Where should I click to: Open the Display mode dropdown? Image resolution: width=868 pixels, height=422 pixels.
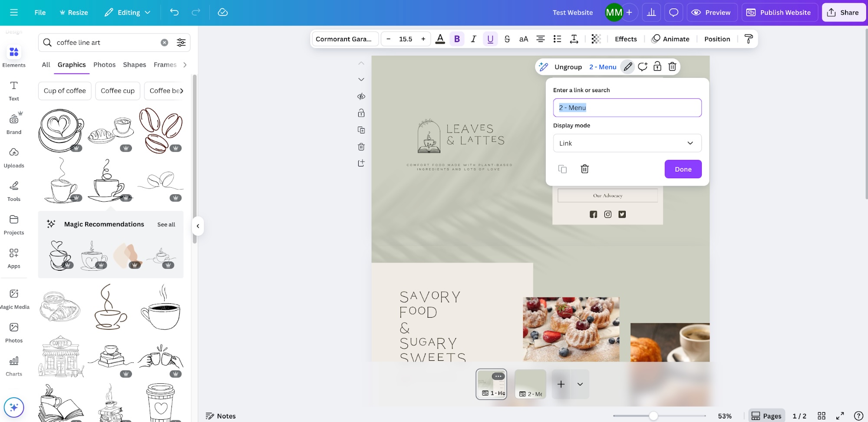pyautogui.click(x=627, y=143)
